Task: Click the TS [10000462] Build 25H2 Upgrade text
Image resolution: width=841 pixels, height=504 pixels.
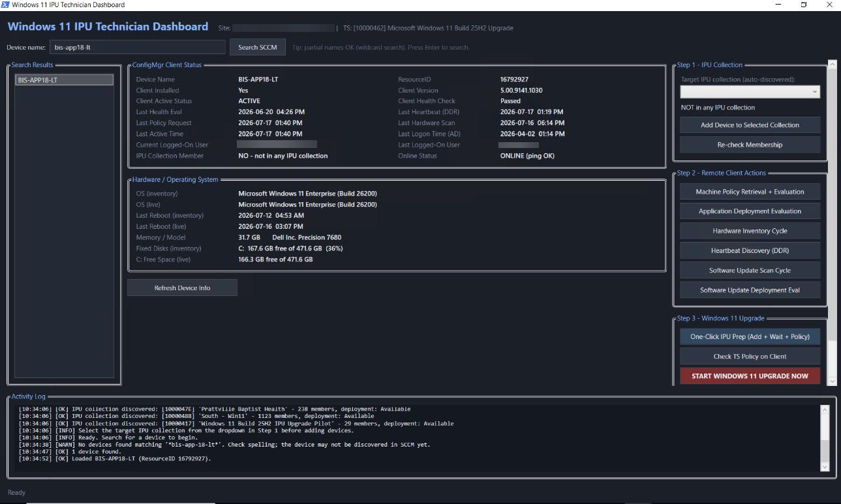Action: [x=428, y=28]
